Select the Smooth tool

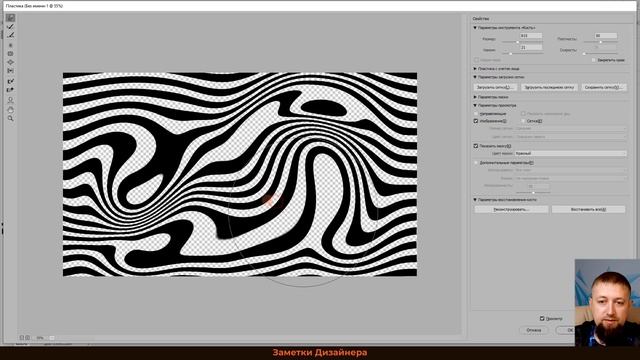point(11,36)
